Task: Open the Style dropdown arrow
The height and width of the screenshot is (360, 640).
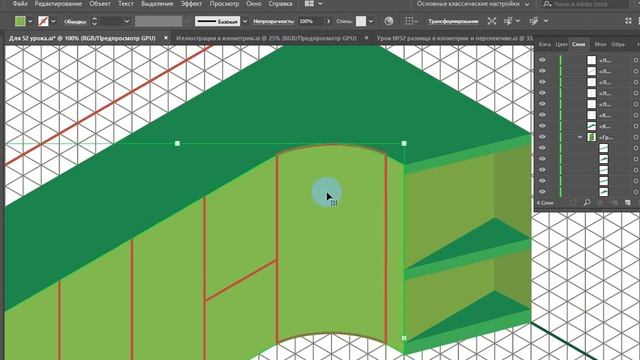Action: pyautogui.click(x=371, y=21)
